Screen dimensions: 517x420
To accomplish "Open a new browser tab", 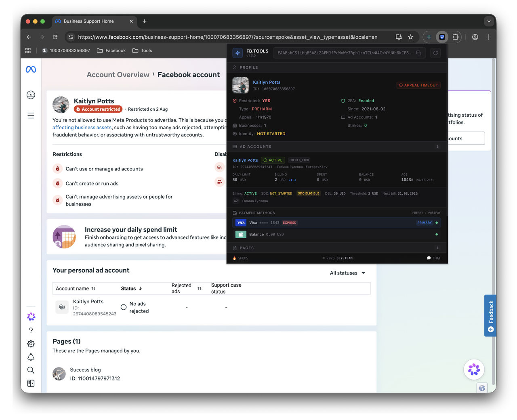I will pos(145,21).
